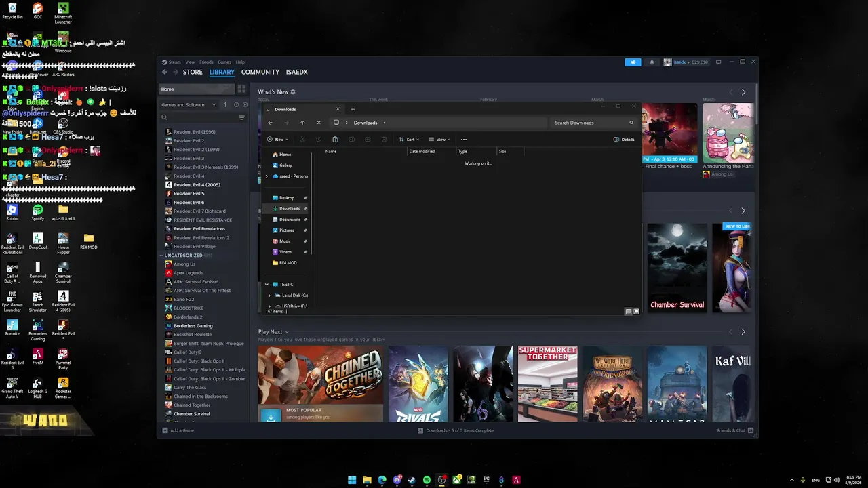Collapse the This PC tree node
Image resolution: width=868 pixels, height=488 pixels.
[x=267, y=285]
